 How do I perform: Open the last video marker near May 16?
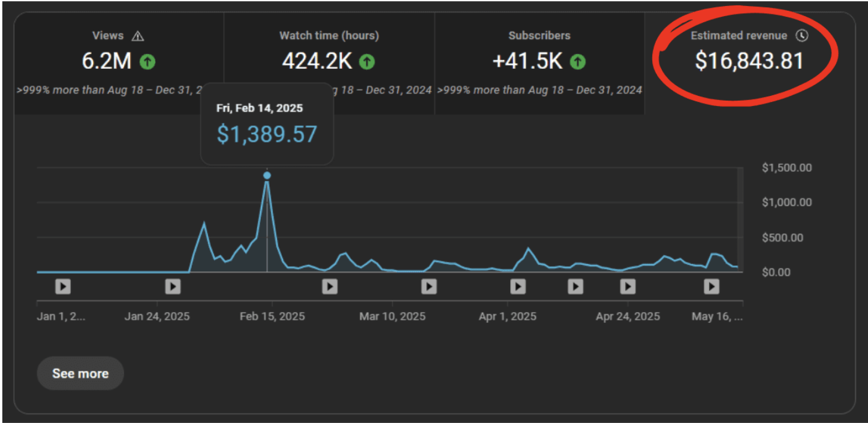pyautogui.click(x=712, y=286)
